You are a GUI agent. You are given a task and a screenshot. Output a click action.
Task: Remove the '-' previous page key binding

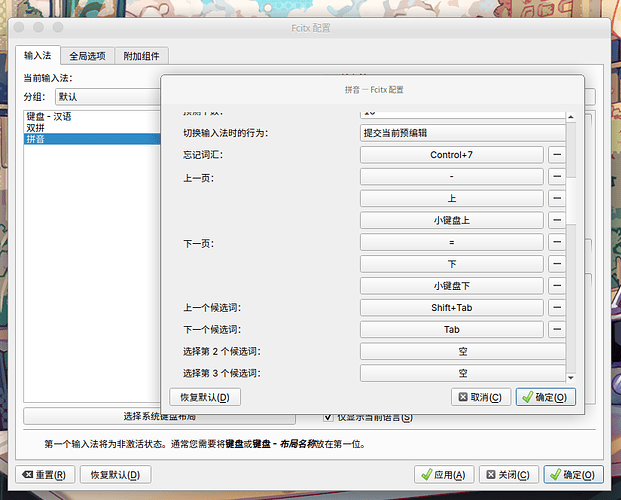click(x=557, y=176)
